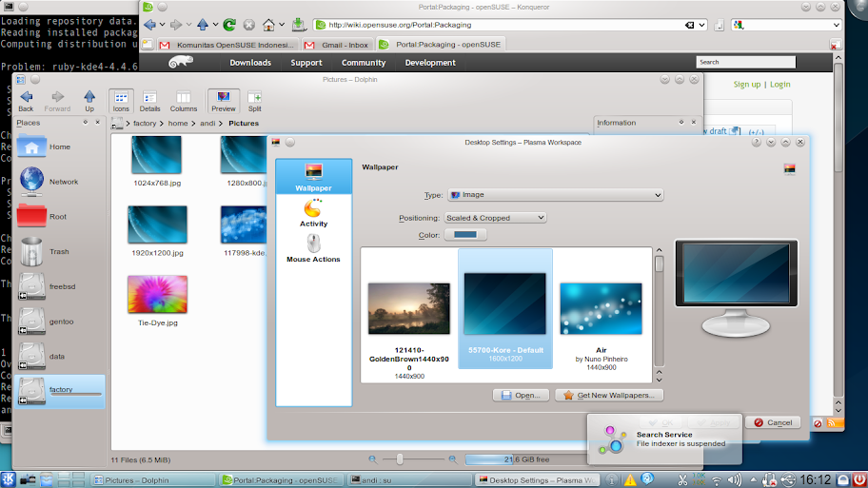The image size is (868, 488).
Task: Select factory drive in Places
Action: click(59, 391)
